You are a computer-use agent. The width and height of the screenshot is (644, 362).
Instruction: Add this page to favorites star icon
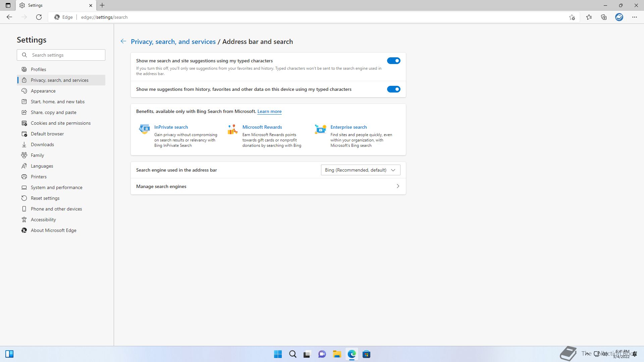pos(572,17)
